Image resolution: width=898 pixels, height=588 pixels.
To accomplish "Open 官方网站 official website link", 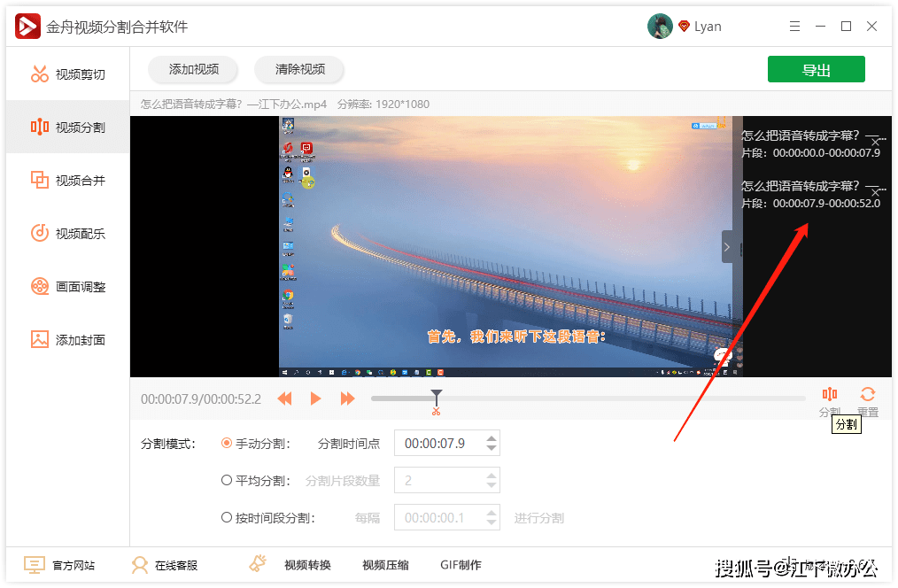I will click(x=59, y=565).
